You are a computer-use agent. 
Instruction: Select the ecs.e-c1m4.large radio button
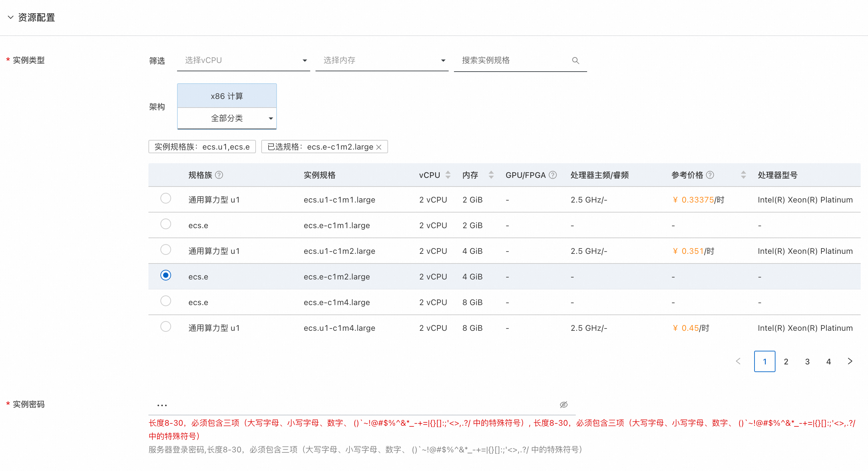click(x=165, y=301)
